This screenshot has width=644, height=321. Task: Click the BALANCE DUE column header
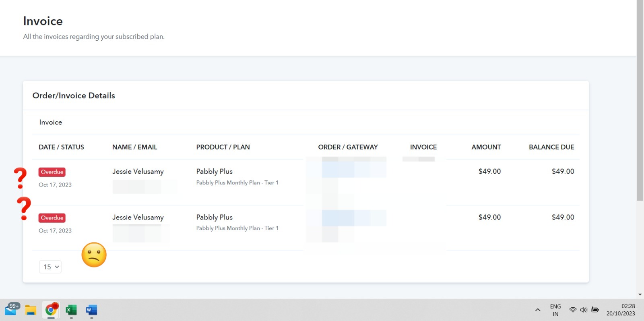(x=551, y=147)
